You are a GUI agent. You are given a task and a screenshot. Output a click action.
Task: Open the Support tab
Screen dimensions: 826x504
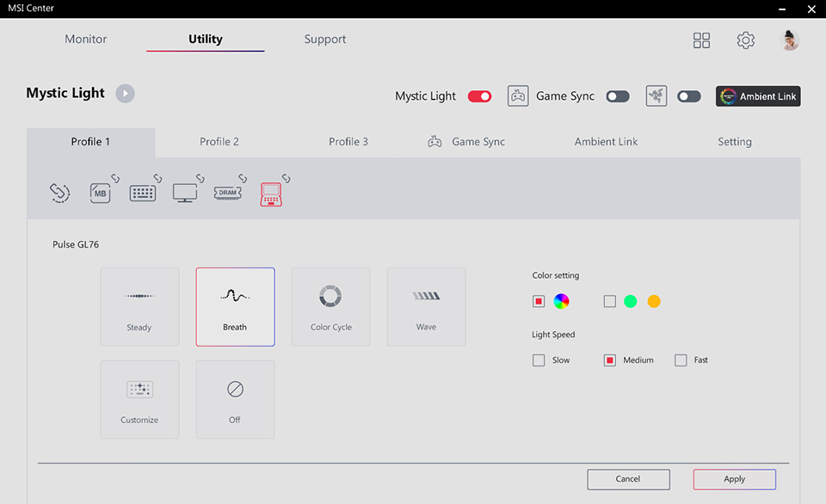pos(325,40)
